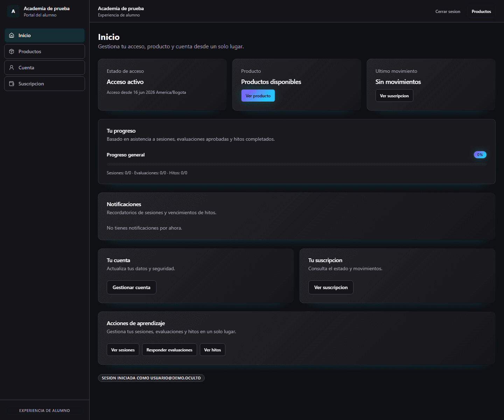Click the Experiencia de alumno footer label
504x420 pixels.
pyautogui.click(x=44, y=411)
